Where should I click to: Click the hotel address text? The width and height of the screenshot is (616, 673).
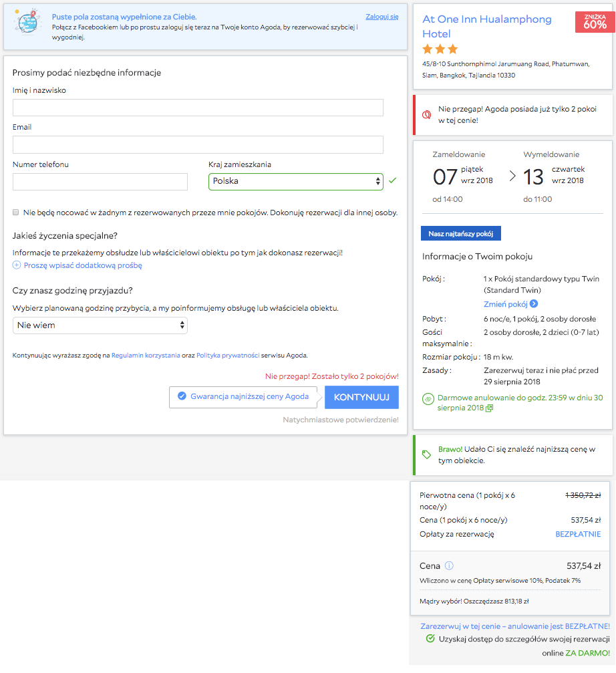click(506, 70)
